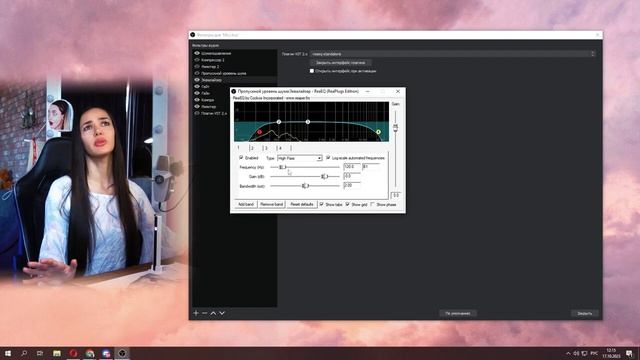Click the Add band button
The width and height of the screenshot is (640, 360).
point(246,204)
